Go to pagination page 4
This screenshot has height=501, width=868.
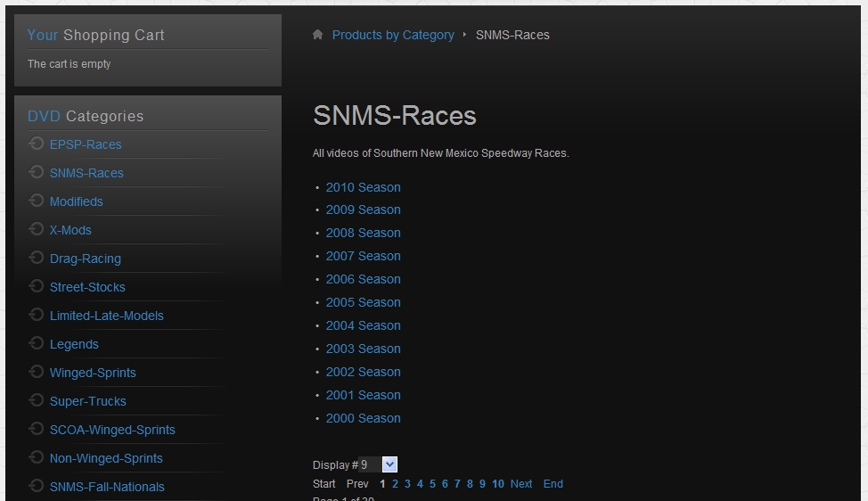(x=420, y=484)
